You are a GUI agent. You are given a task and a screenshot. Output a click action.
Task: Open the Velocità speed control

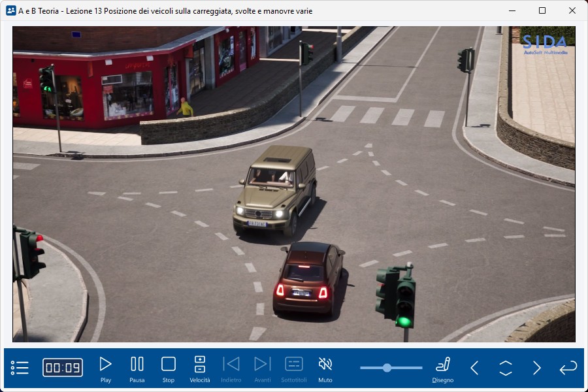[200, 368]
